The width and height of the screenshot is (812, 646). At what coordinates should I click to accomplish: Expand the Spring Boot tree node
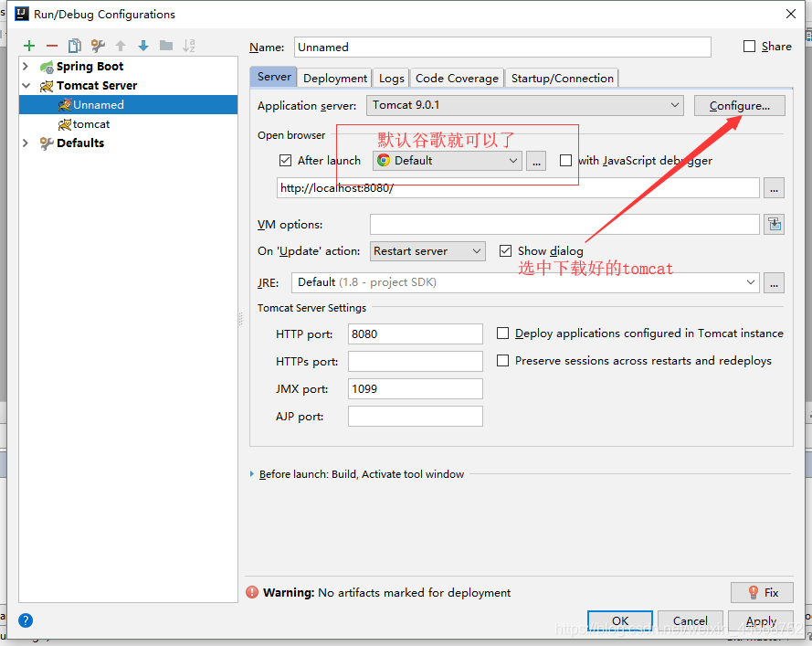pyautogui.click(x=26, y=67)
